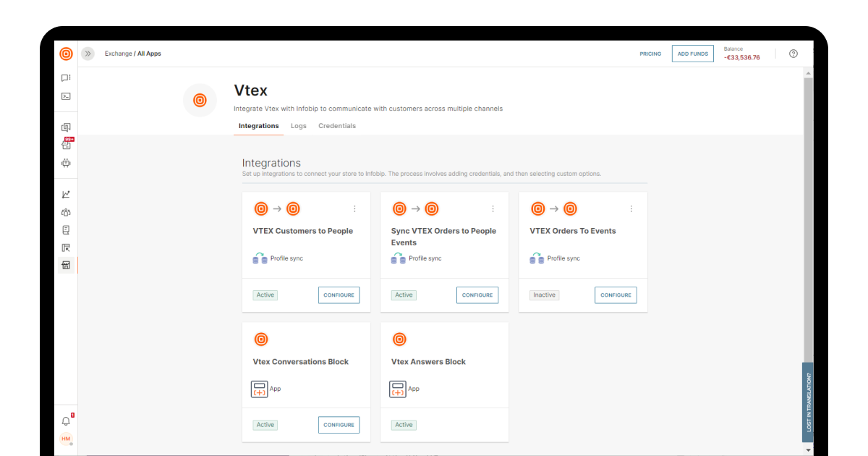Open the People icon in sidebar

coord(66,212)
